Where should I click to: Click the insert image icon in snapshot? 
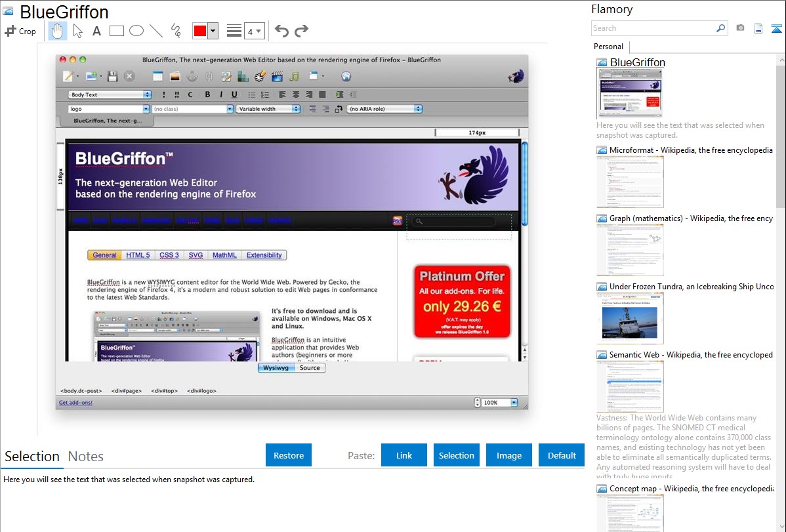click(x=175, y=76)
